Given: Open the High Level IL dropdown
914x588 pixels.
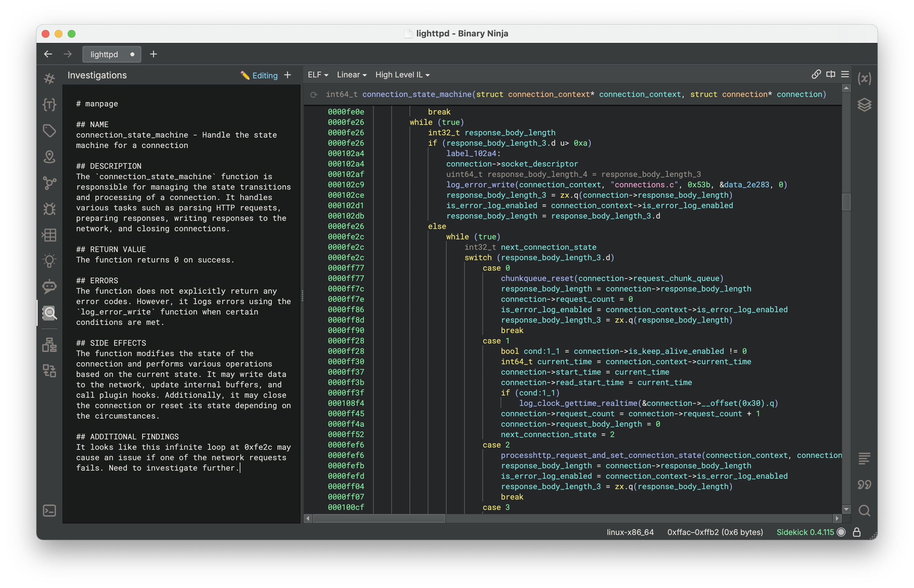Looking at the screenshot, I should click(402, 75).
